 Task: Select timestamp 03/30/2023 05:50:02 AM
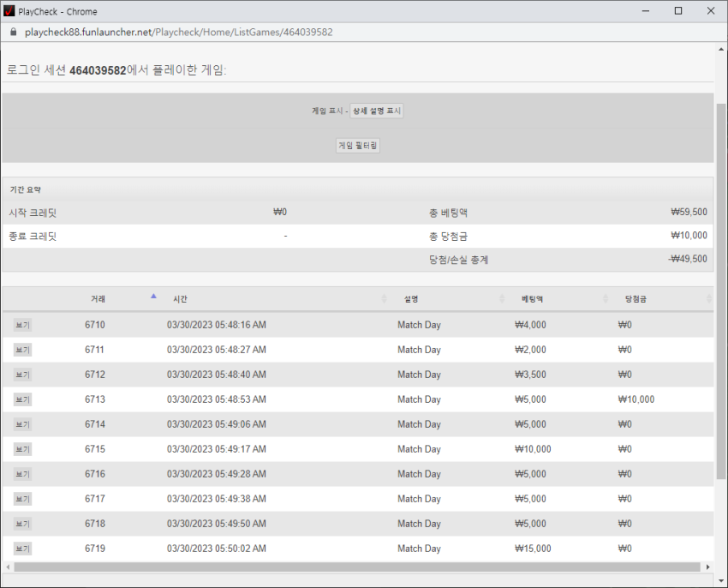pyautogui.click(x=217, y=549)
